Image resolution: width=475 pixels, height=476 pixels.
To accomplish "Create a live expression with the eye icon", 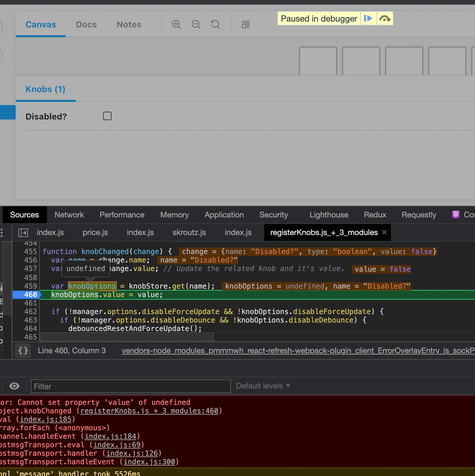I will pos(14,386).
